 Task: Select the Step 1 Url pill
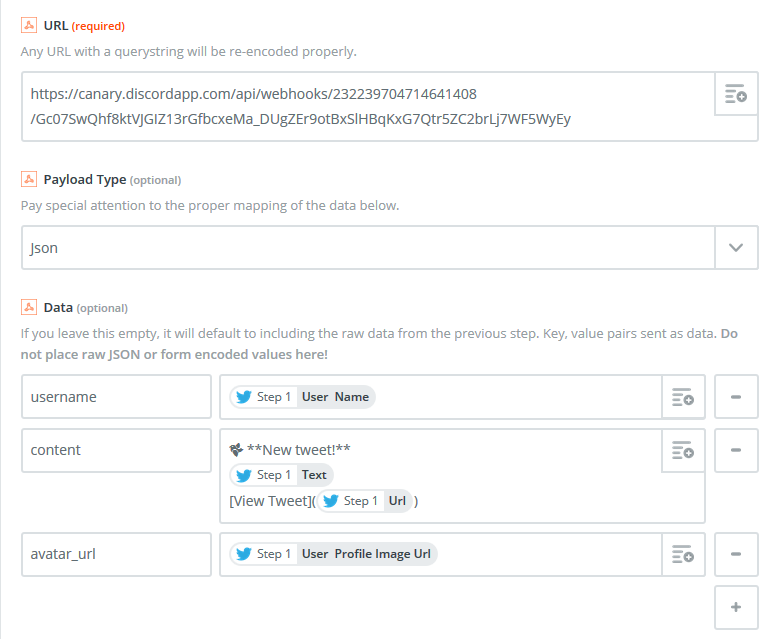click(x=365, y=501)
